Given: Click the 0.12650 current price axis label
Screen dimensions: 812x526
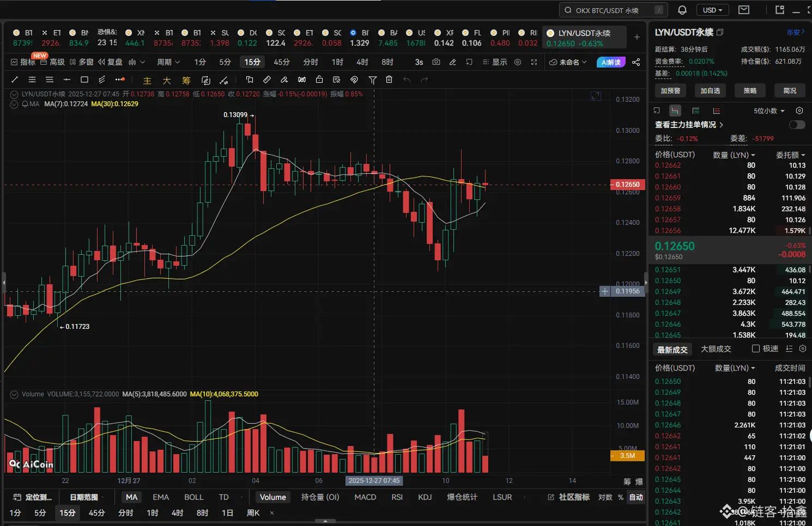Looking at the screenshot, I should [627, 185].
